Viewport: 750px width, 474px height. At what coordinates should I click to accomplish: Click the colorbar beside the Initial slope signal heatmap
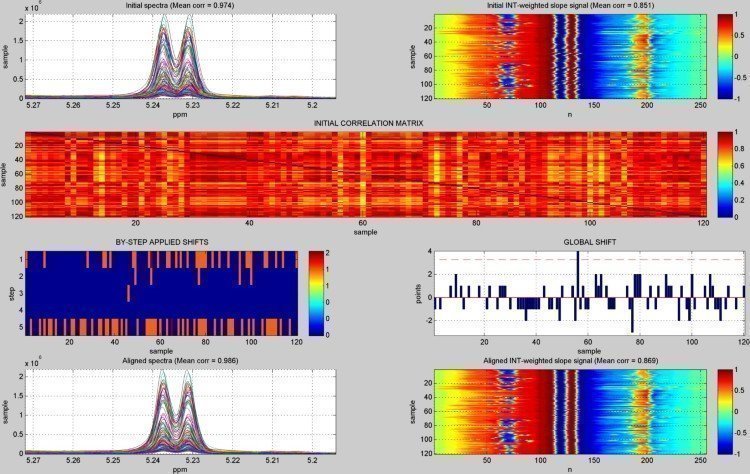tap(725, 58)
